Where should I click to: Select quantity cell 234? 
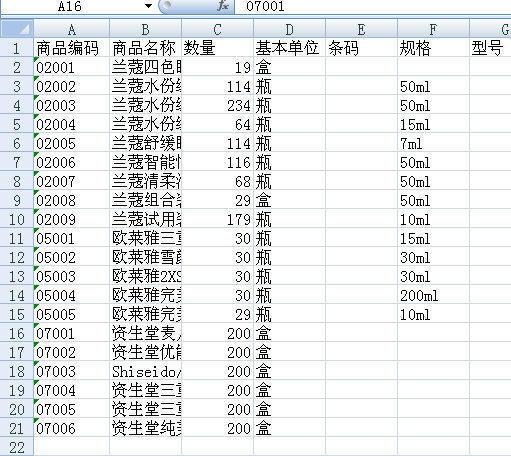[218, 105]
